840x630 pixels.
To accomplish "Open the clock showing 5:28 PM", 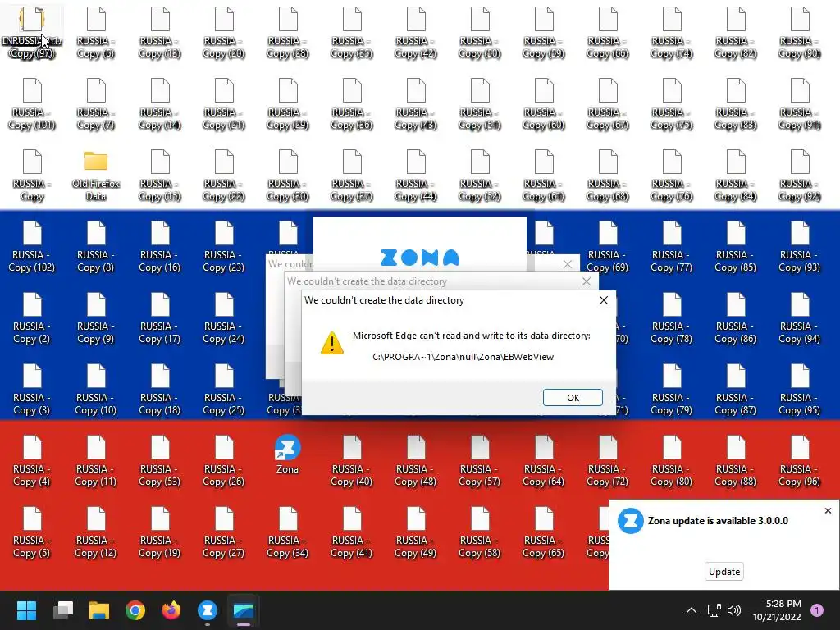I will pyautogui.click(x=776, y=610).
